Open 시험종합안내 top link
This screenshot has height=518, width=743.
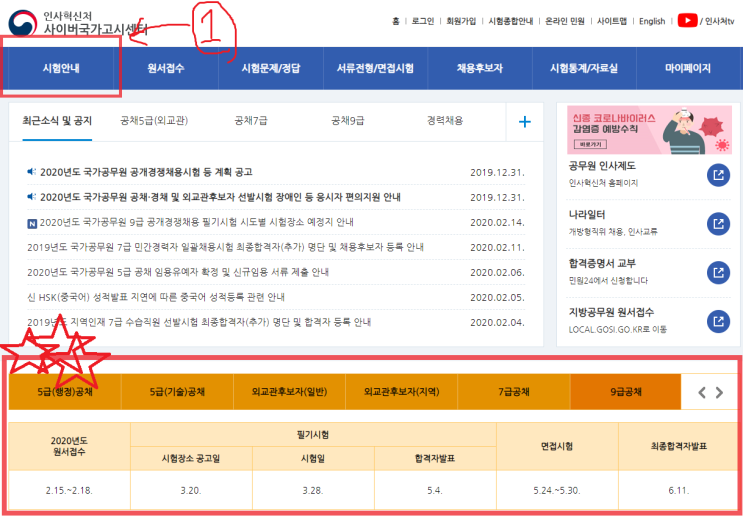pos(510,21)
